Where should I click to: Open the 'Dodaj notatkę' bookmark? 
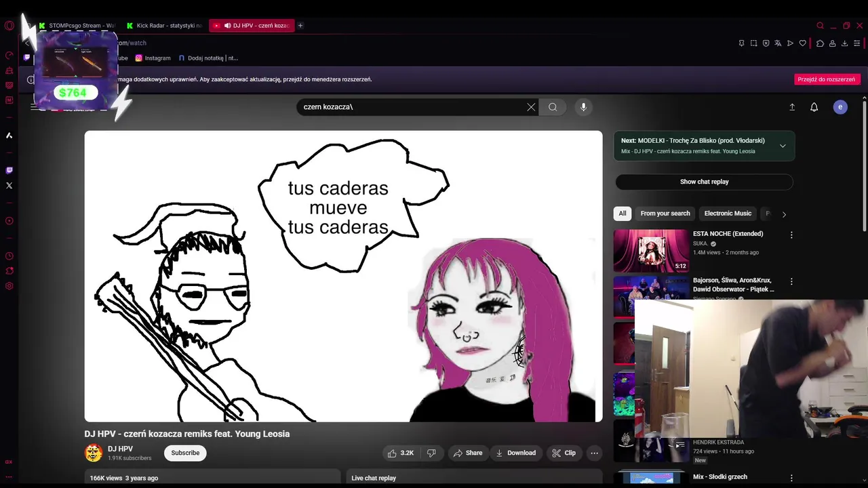pos(208,58)
